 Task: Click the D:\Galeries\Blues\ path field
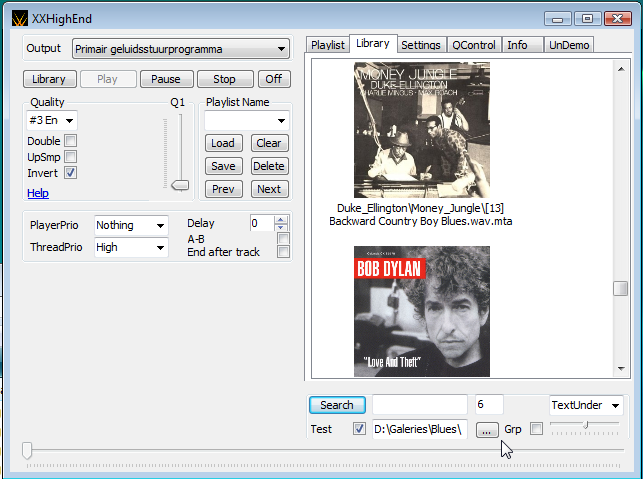(420, 429)
